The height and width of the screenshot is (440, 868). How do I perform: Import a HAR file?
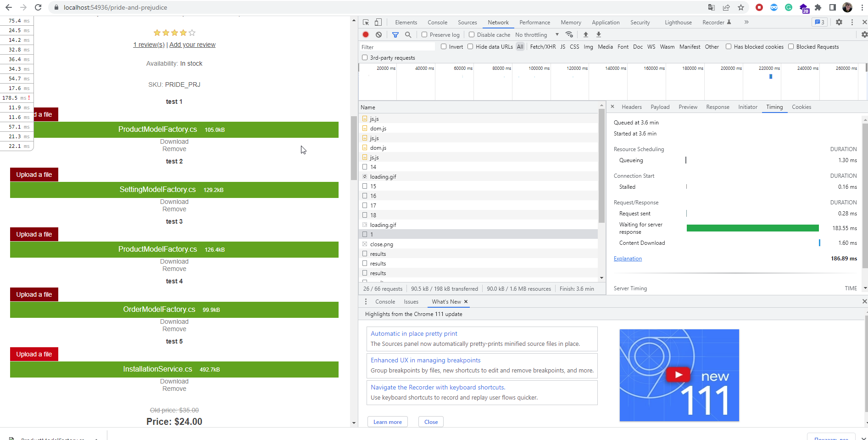tap(585, 34)
